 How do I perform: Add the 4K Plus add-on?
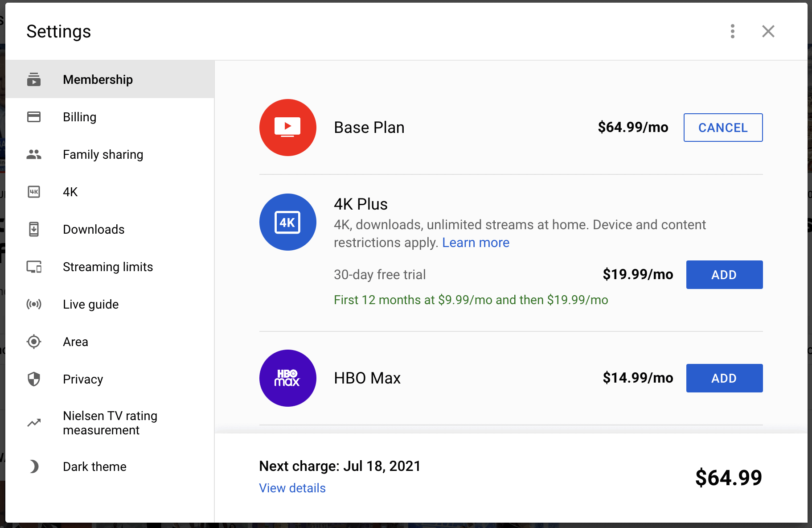click(724, 275)
